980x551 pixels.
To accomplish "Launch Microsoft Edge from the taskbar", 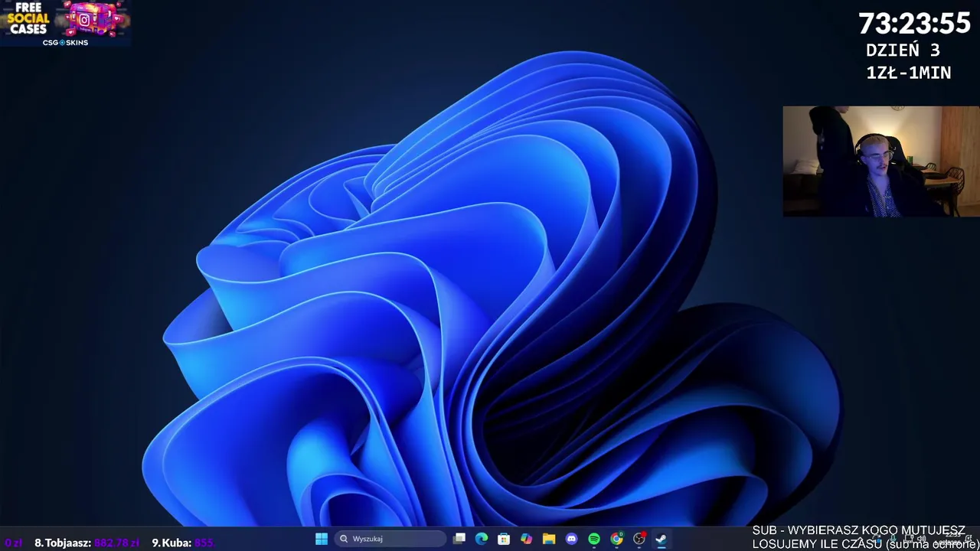I will pyautogui.click(x=482, y=539).
